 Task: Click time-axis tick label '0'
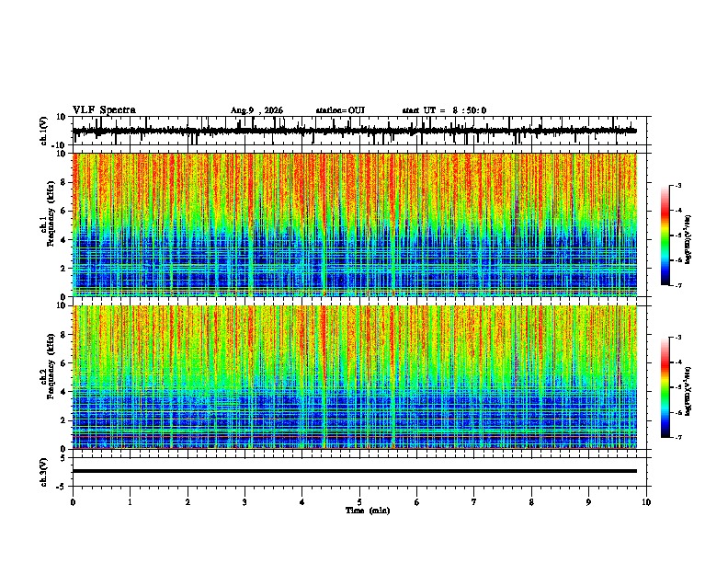(x=73, y=502)
